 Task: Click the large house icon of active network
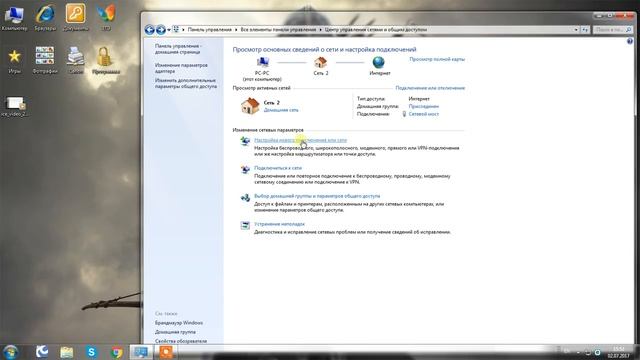click(250, 106)
